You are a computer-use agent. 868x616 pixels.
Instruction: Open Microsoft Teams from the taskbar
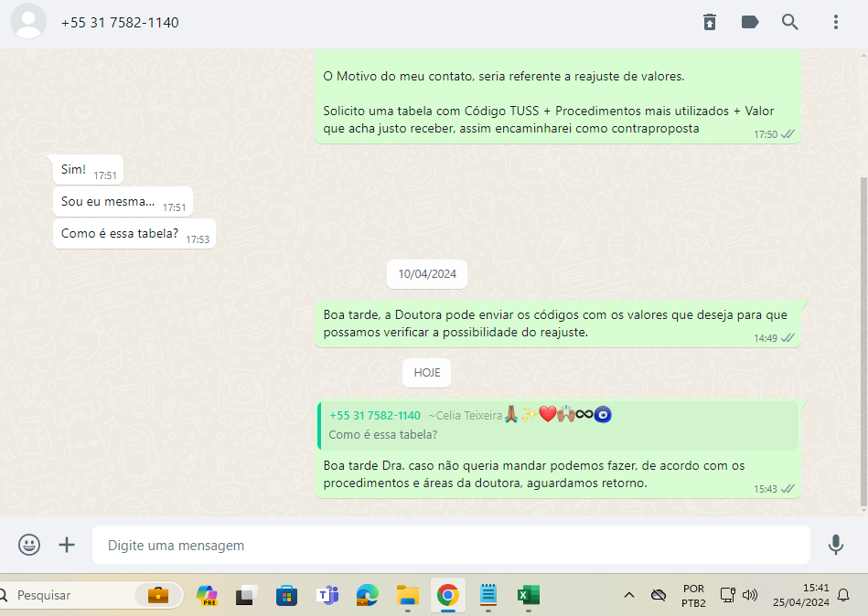[x=327, y=595]
